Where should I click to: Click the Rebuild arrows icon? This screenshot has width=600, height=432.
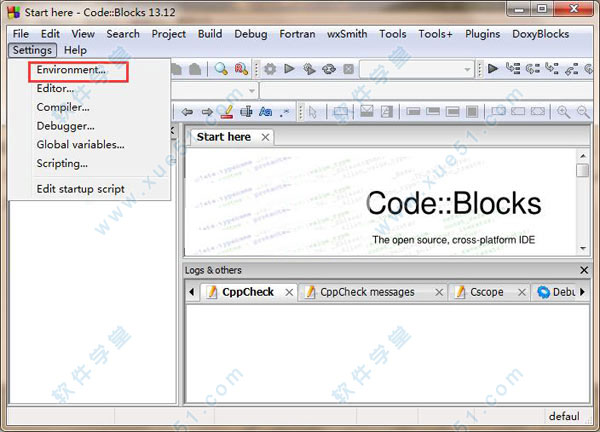[x=329, y=69]
